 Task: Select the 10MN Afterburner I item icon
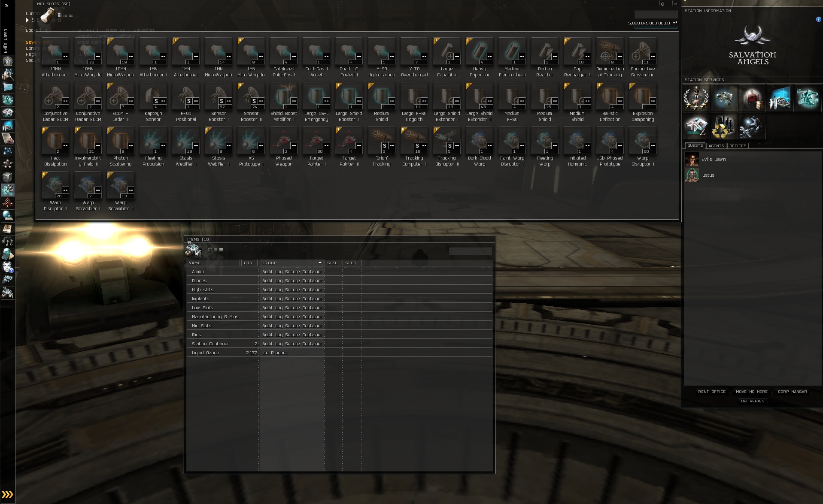[55, 51]
